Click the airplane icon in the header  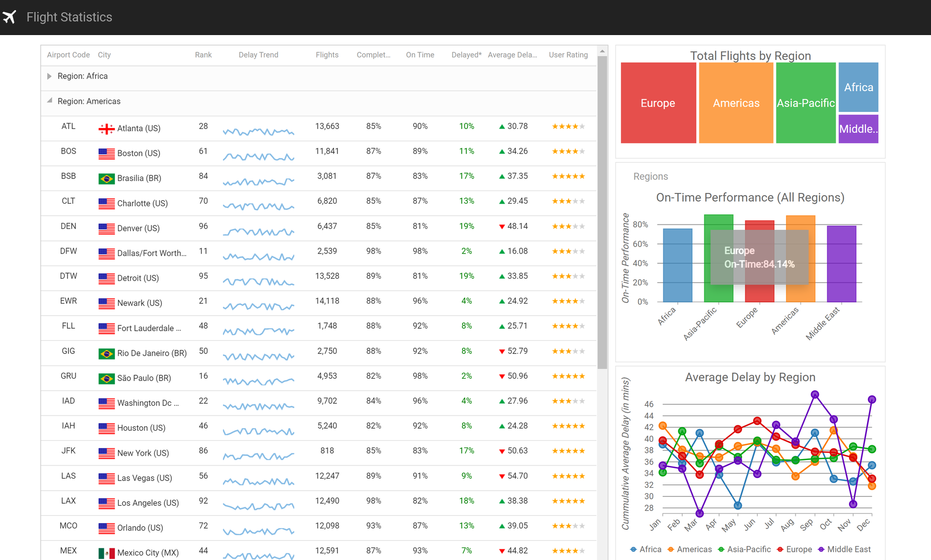(11, 17)
